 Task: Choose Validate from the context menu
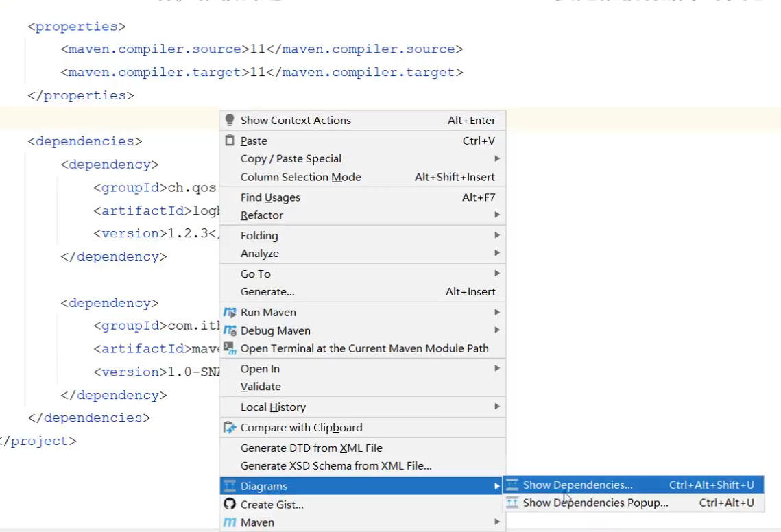coord(363,387)
